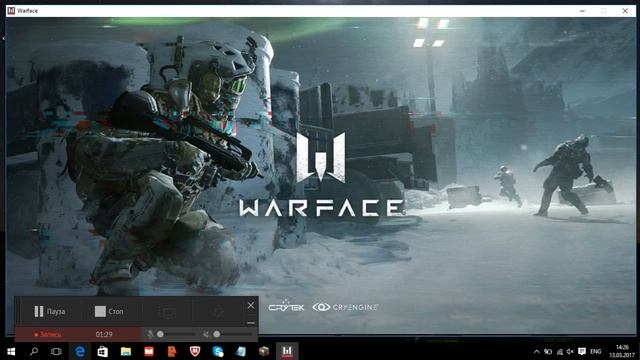Open the Windows Start menu

pos(11,351)
